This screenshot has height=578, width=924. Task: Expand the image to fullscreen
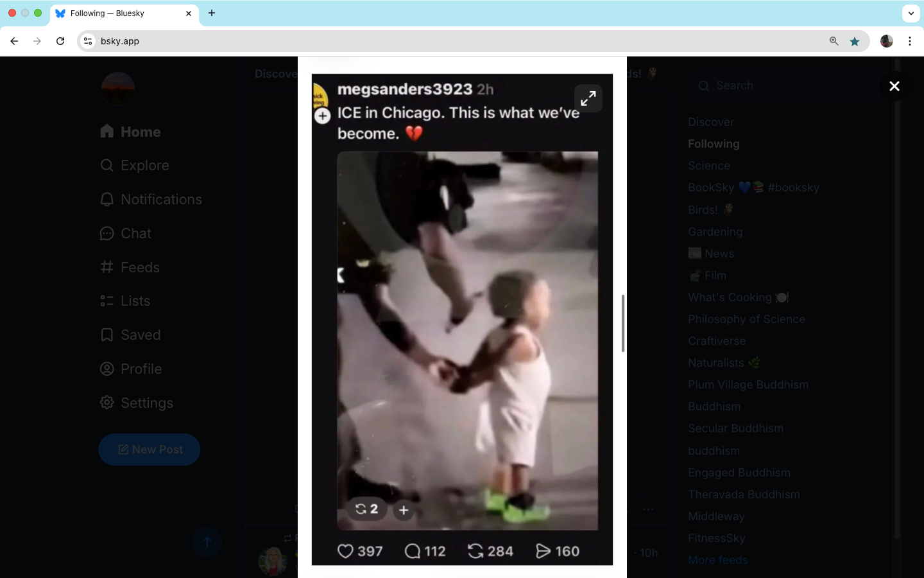point(588,98)
